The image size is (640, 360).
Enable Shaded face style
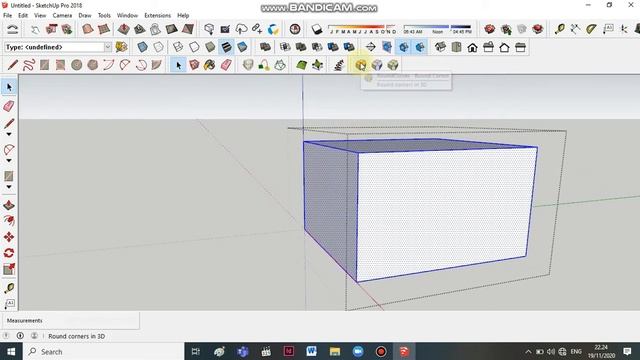click(210, 47)
